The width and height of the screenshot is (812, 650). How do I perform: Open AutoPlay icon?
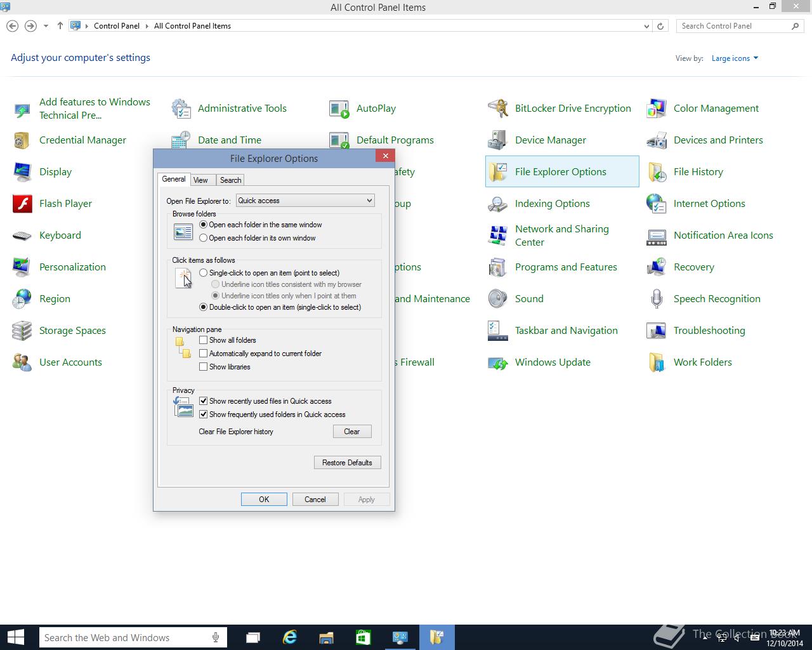pos(339,109)
